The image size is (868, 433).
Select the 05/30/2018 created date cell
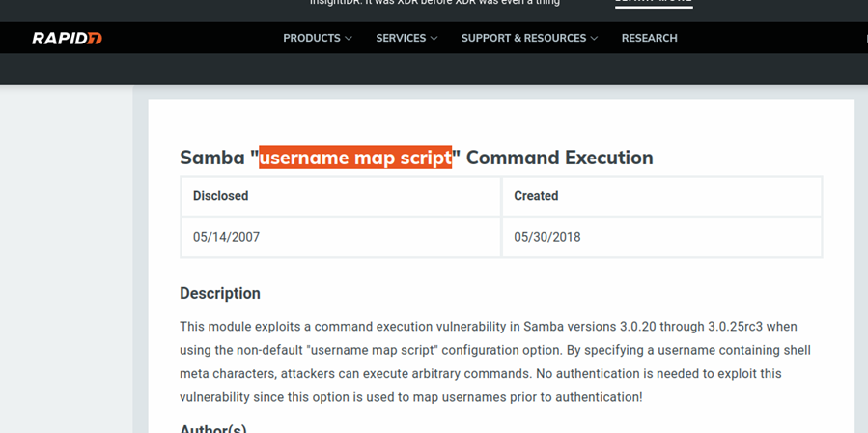point(661,238)
